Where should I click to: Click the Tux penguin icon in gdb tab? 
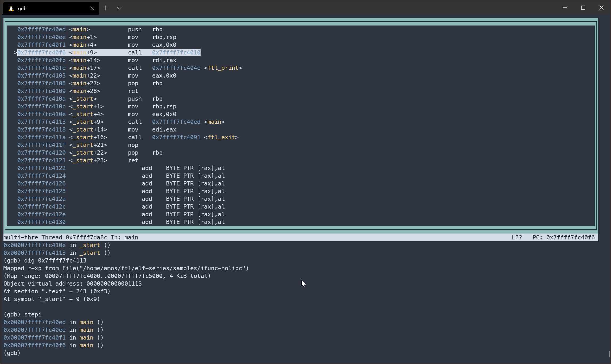tap(11, 9)
